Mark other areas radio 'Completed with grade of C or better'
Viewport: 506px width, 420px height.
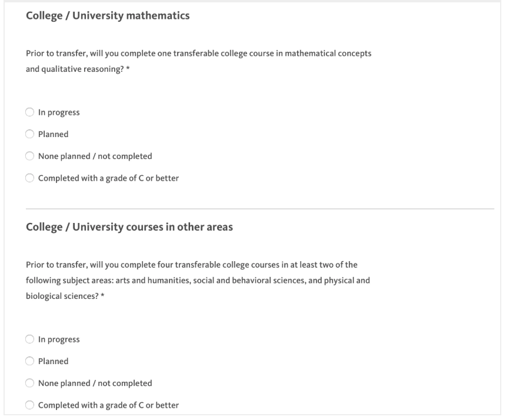[x=30, y=405]
